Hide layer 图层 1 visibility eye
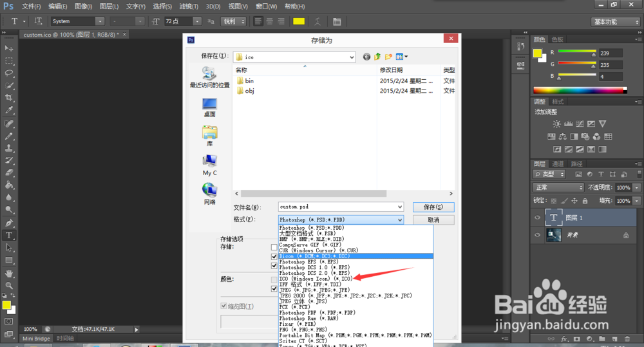This screenshot has width=644, height=347. [x=537, y=218]
